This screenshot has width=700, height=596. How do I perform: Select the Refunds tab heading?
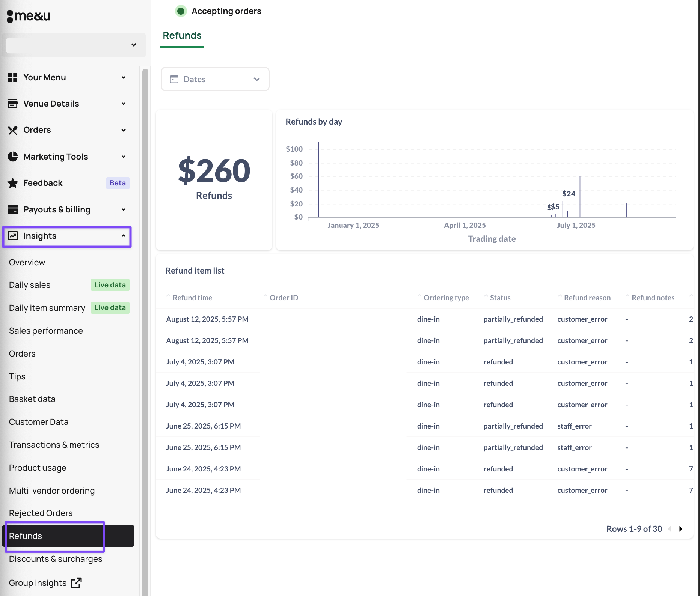click(182, 36)
